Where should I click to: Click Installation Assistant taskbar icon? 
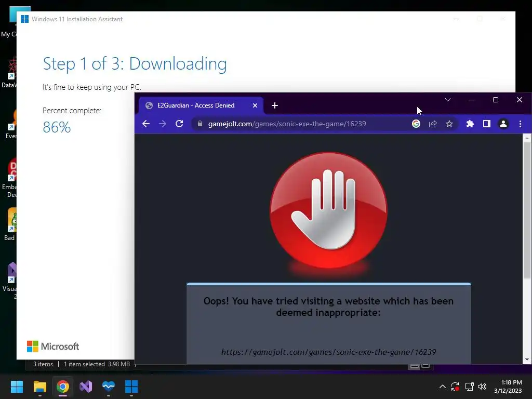pos(131,387)
